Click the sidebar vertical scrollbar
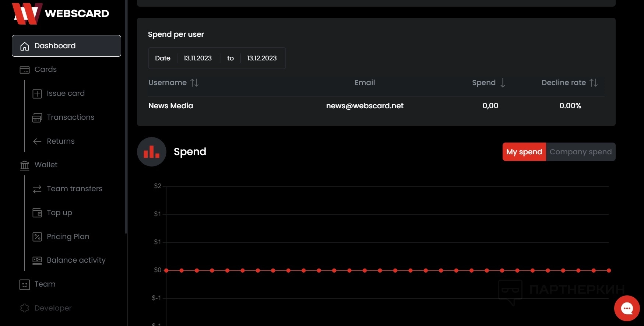 click(126, 118)
